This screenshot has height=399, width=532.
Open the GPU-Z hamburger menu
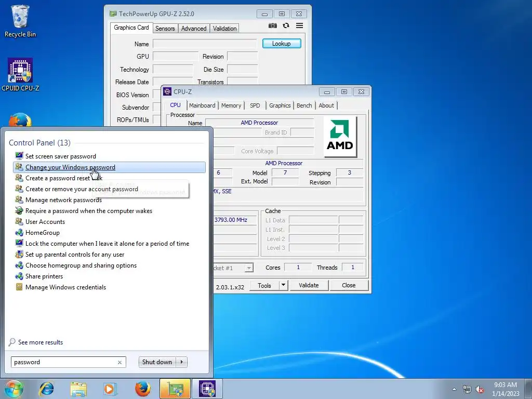click(299, 25)
